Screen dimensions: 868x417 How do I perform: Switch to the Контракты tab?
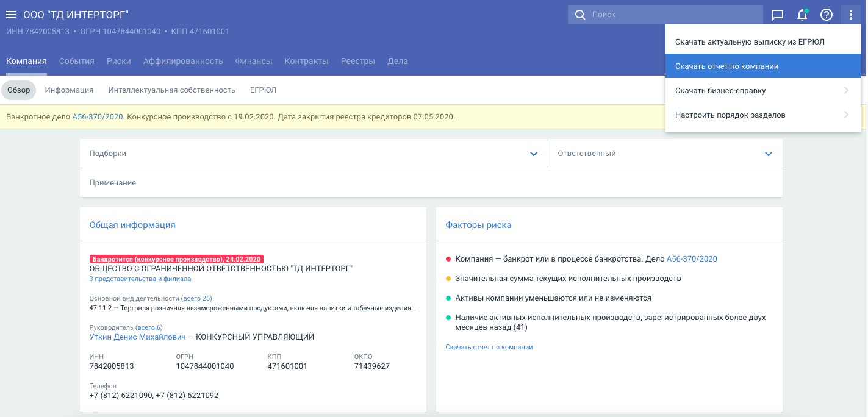tap(307, 61)
